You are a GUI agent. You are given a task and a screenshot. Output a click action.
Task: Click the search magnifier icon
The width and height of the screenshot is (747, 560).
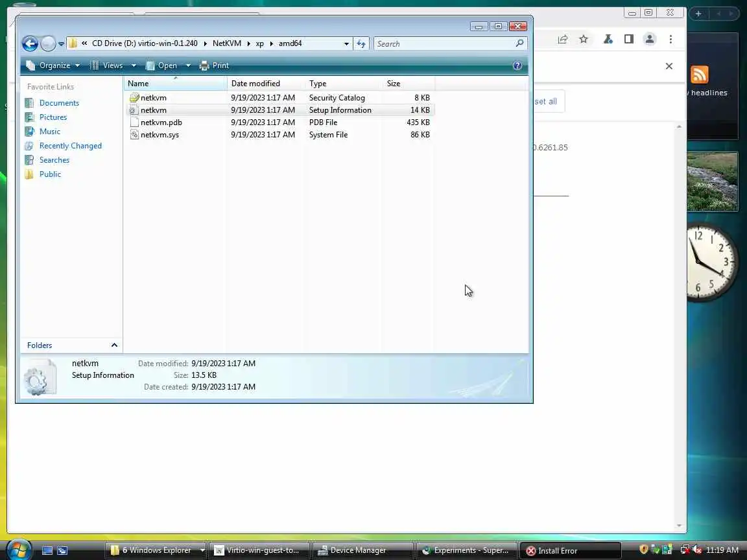[520, 43]
